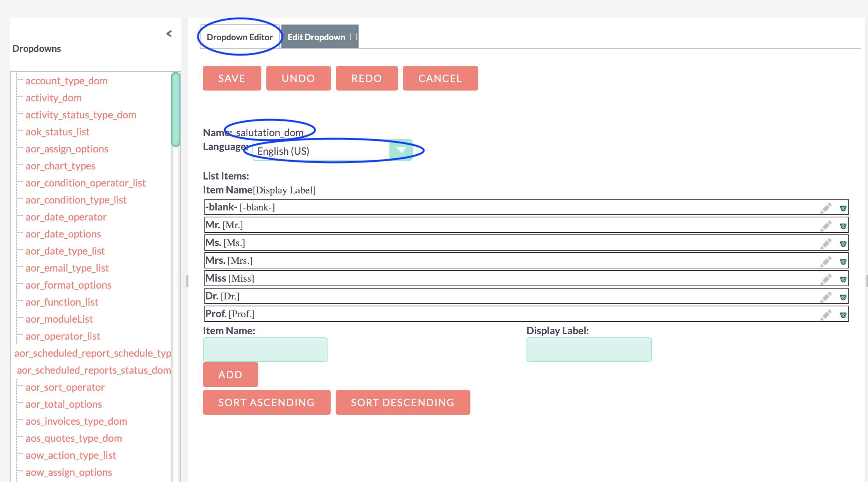868x482 pixels.
Task: Collapse the Dropdowns sidebar arrow
Action: (x=169, y=34)
